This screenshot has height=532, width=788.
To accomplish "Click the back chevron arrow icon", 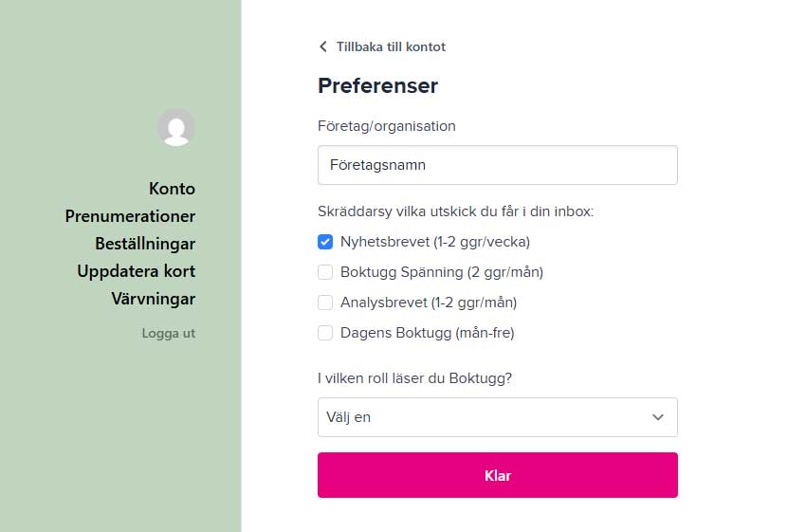I will [323, 46].
